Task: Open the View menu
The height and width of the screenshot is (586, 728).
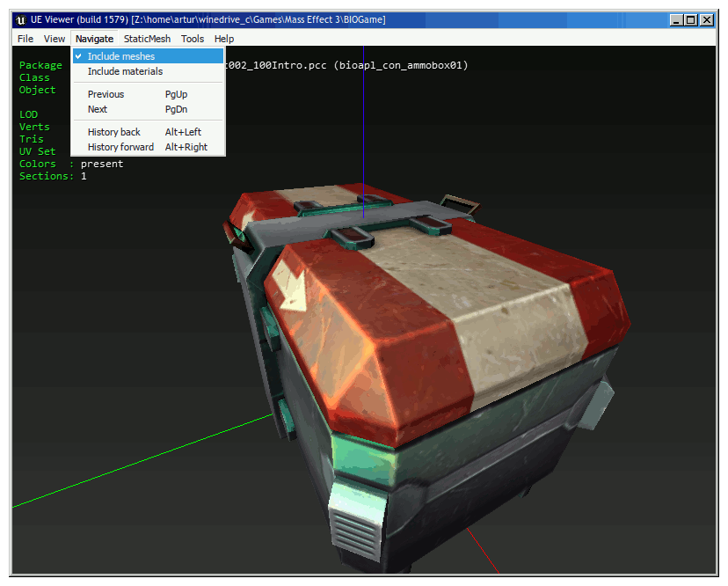Action: click(x=55, y=39)
